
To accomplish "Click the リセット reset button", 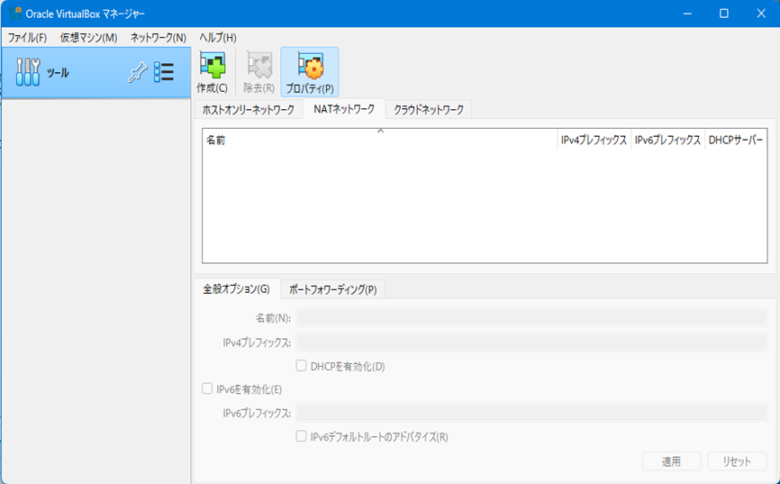I will [737, 461].
